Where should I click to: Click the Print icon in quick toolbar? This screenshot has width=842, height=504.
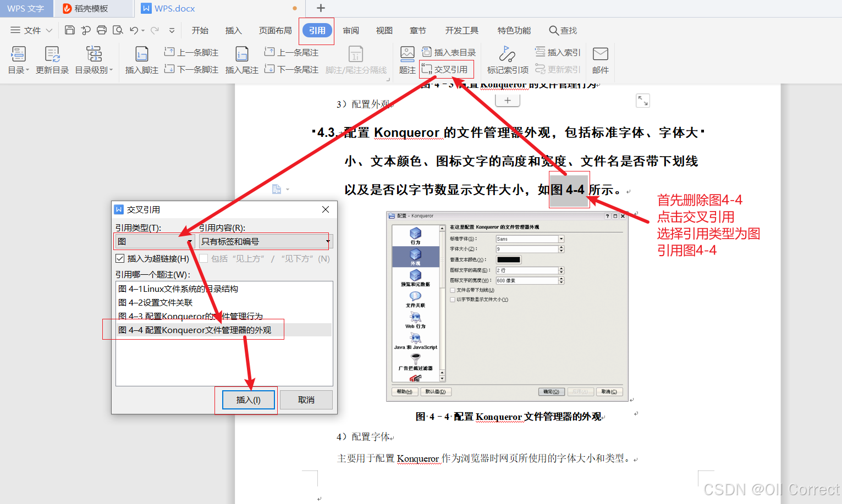(102, 30)
